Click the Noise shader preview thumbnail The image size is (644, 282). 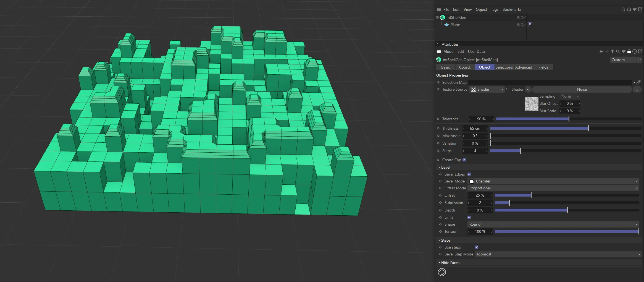tap(531, 104)
